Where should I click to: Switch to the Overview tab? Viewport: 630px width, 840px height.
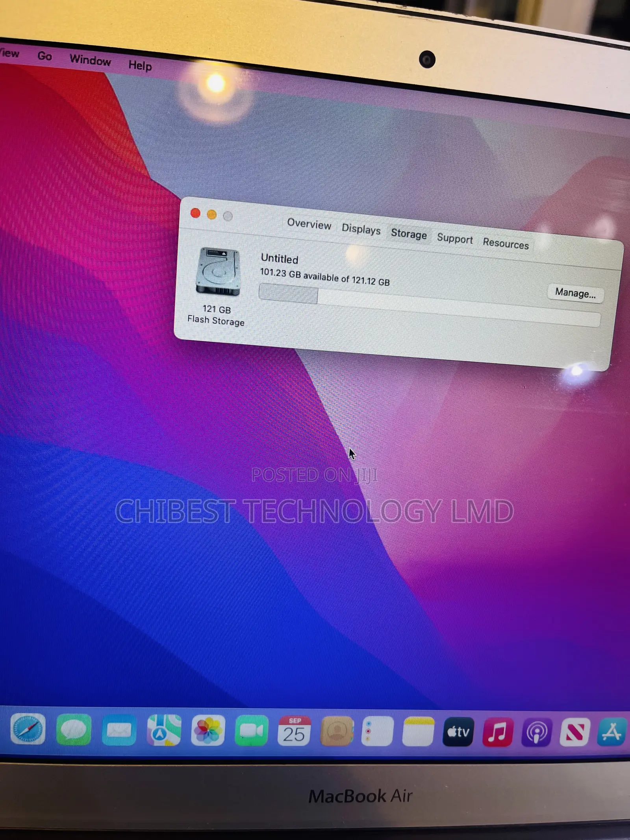pos(309,224)
